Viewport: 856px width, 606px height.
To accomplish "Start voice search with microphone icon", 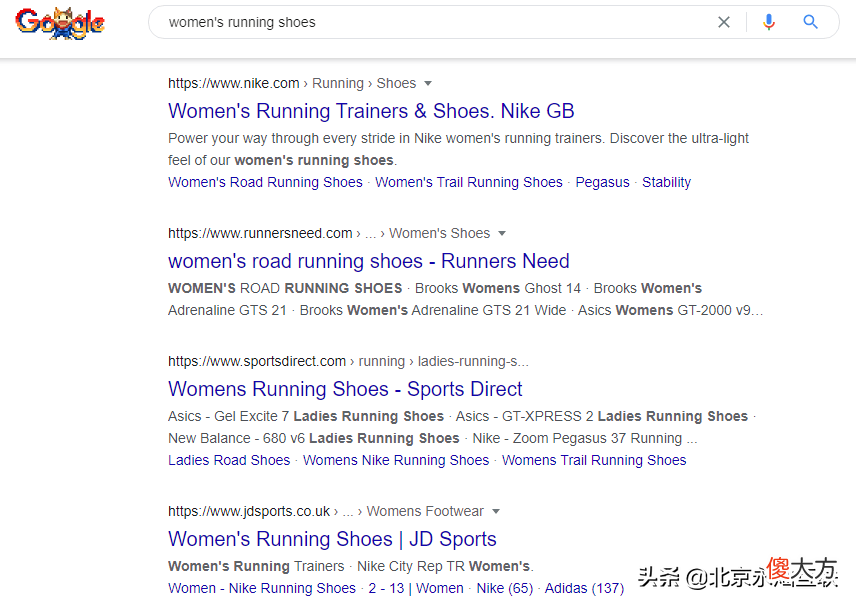I will click(769, 22).
